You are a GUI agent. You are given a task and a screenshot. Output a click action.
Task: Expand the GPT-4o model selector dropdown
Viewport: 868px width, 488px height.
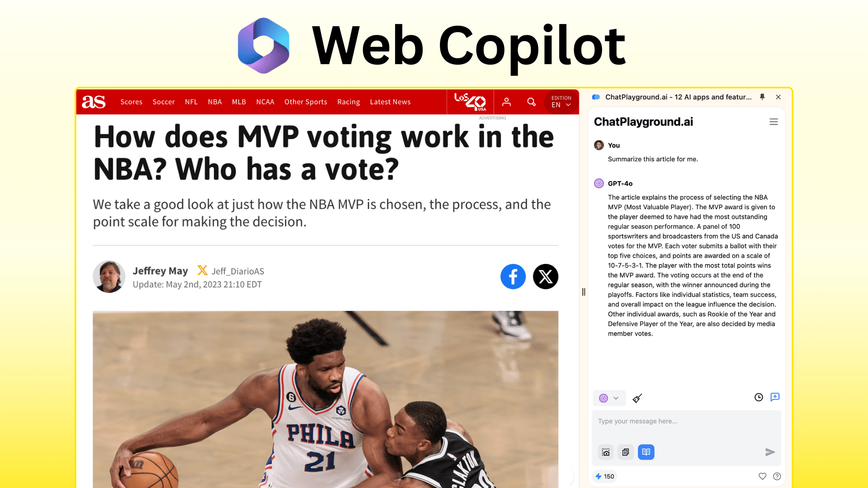point(608,398)
